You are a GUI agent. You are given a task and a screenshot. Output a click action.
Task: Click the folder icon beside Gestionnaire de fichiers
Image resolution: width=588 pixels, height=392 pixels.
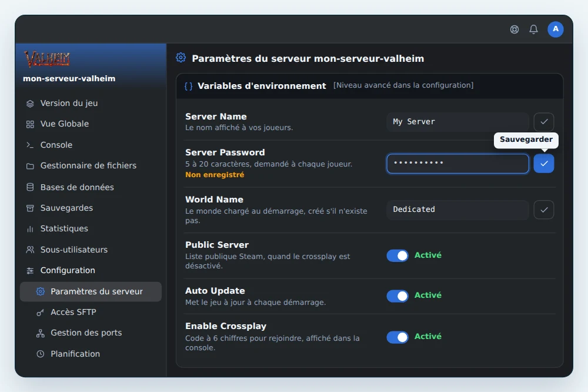(x=30, y=166)
